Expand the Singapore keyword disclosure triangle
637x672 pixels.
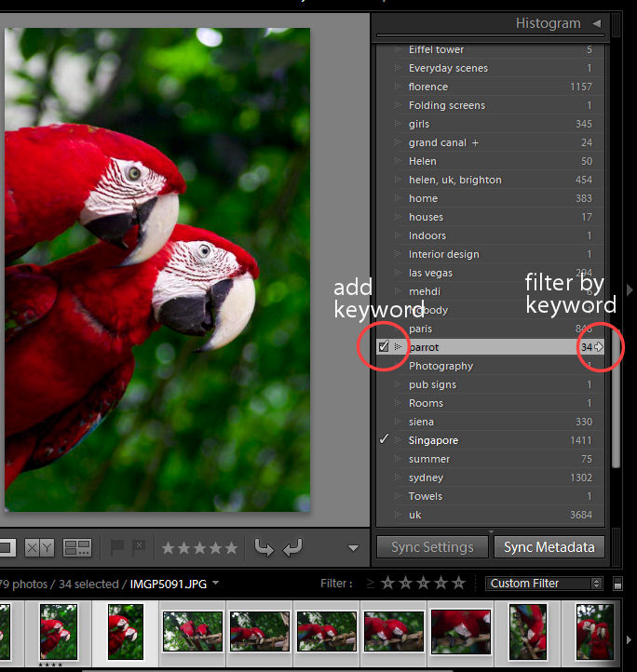pos(398,440)
